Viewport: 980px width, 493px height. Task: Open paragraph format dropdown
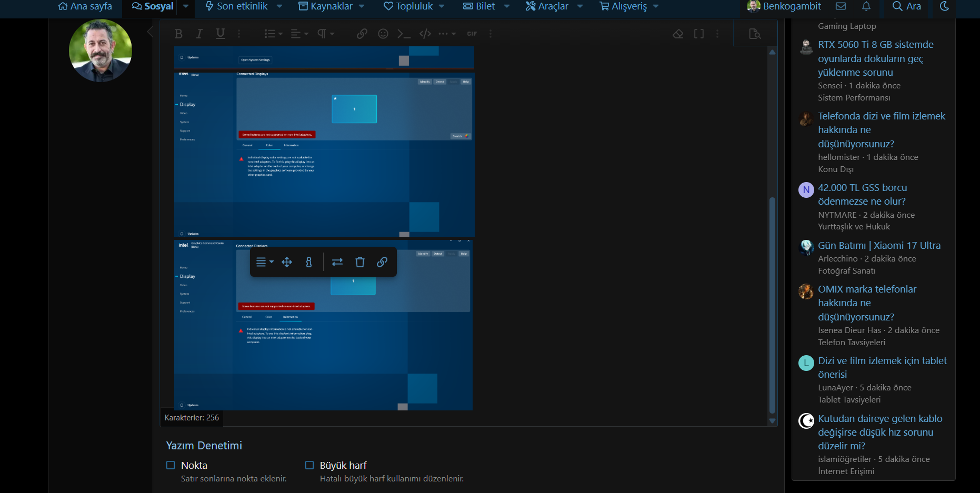point(326,34)
